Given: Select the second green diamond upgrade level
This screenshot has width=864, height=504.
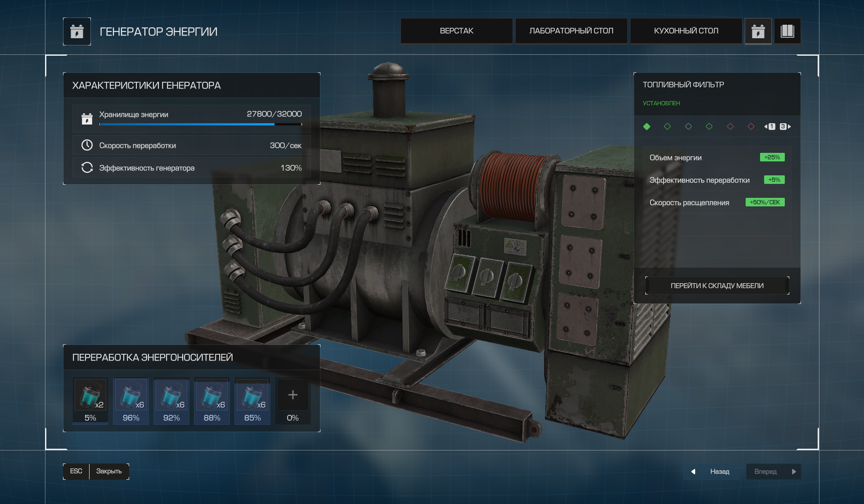Looking at the screenshot, I should tap(667, 126).
